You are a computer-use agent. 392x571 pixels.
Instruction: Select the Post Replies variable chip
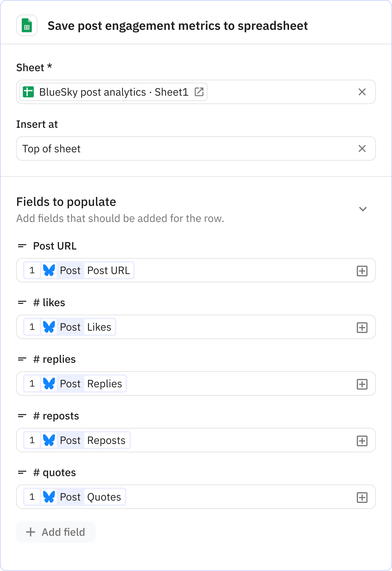(x=74, y=383)
